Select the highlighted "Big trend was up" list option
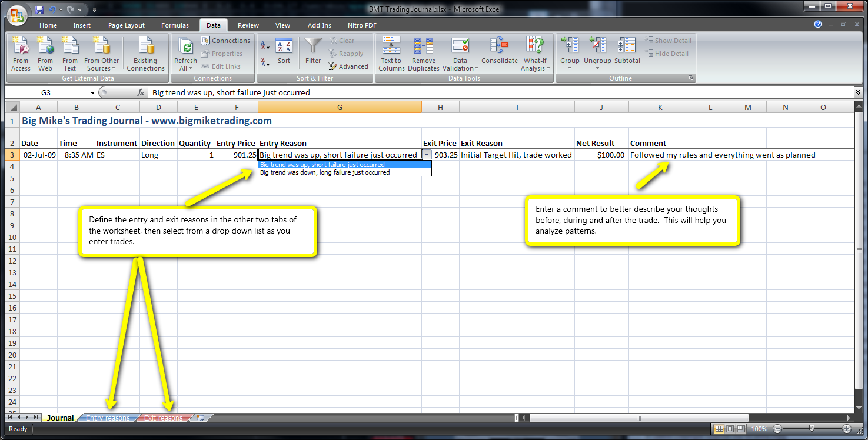The width and height of the screenshot is (868, 440). click(345, 165)
